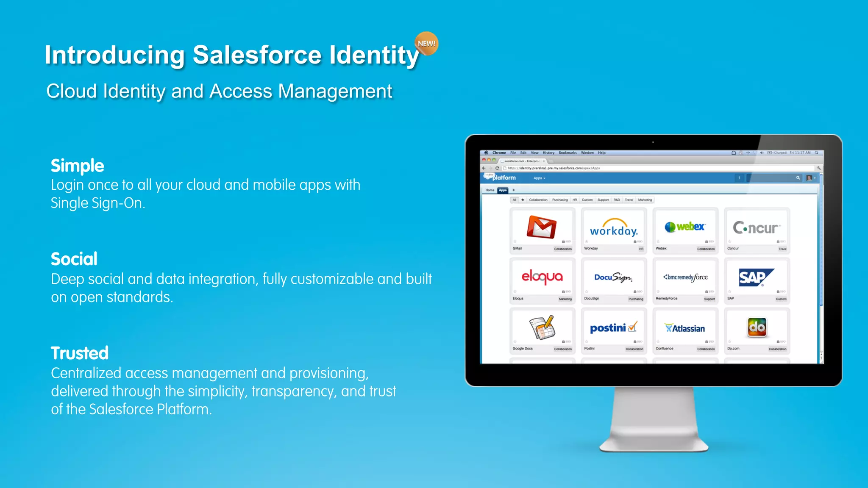Select the salesforce.com Enterprise browser tab
The height and width of the screenshot is (488, 868).
point(523,161)
